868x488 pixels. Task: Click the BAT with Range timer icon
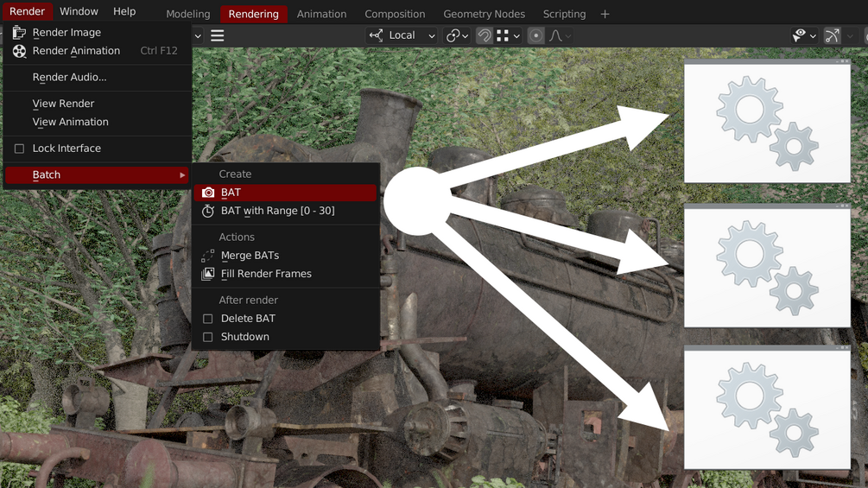(x=207, y=211)
